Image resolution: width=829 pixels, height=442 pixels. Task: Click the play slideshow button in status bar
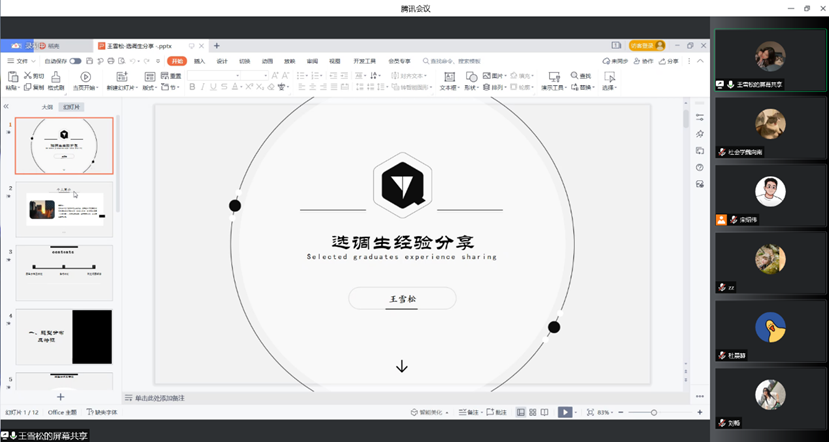(x=565, y=412)
